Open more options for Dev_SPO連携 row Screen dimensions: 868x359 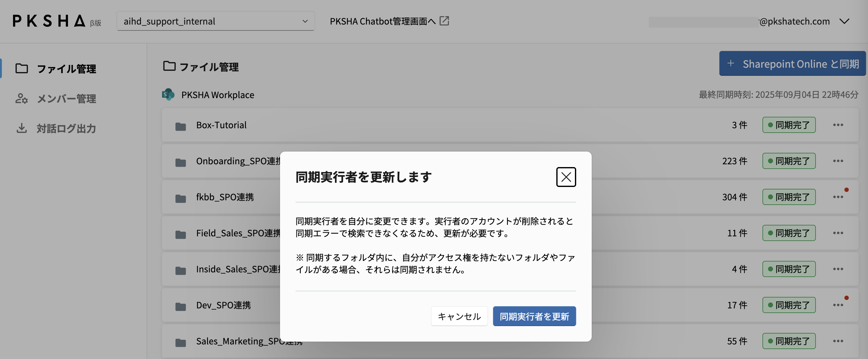pos(838,305)
